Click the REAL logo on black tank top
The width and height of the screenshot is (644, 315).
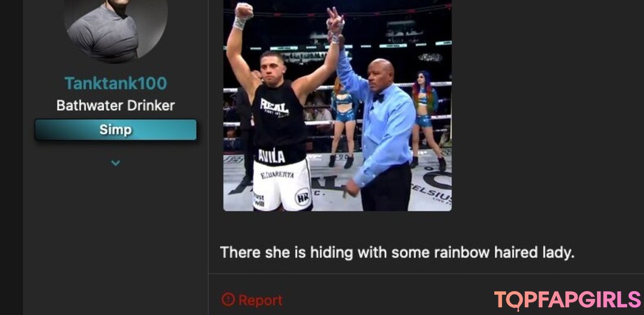coord(274,107)
